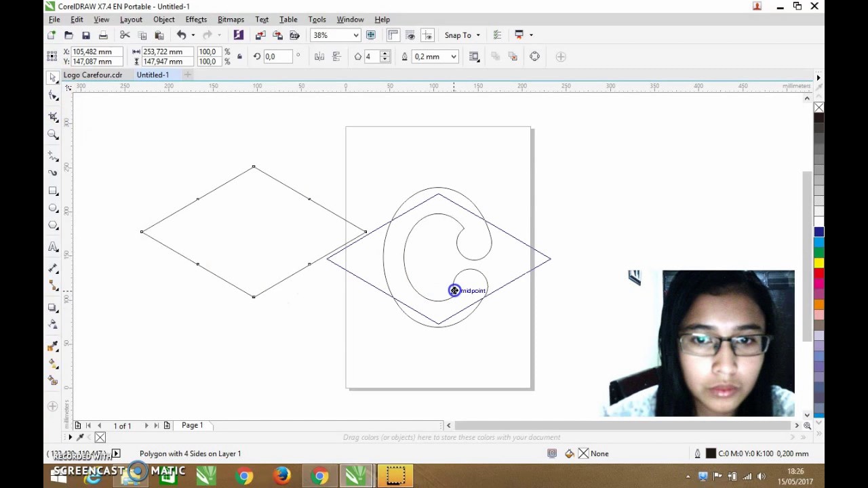Add a page after current page
The width and height of the screenshot is (868, 488).
point(167,426)
